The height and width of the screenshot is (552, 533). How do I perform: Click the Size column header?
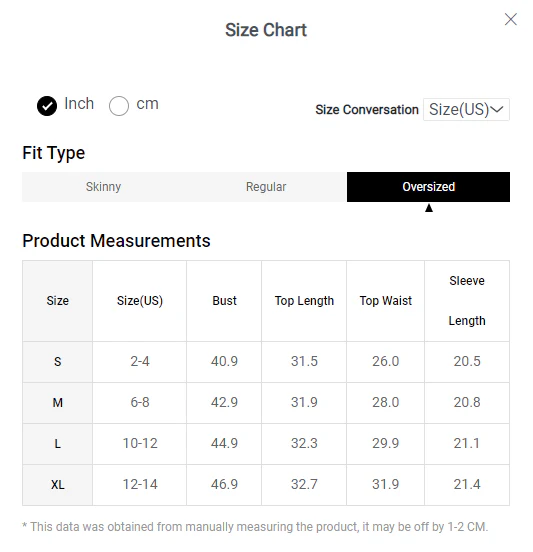pos(58,301)
